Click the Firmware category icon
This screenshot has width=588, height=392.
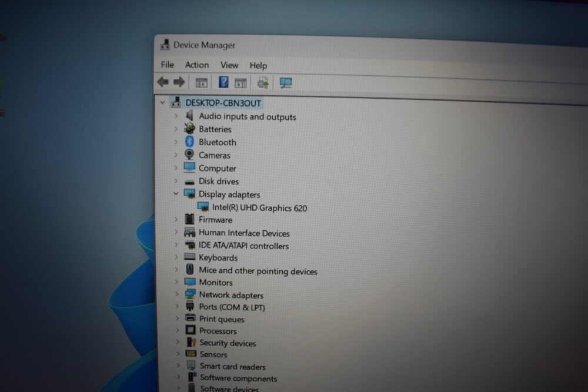pyautogui.click(x=190, y=219)
